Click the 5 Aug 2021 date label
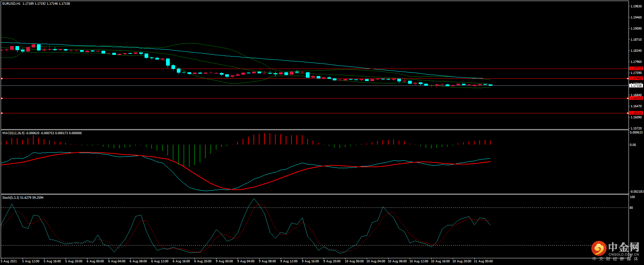The height and width of the screenshot is (265, 644). [9, 261]
